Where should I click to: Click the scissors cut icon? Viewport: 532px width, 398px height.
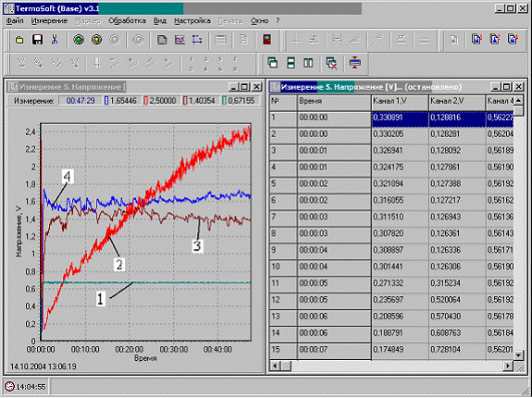coord(55,40)
